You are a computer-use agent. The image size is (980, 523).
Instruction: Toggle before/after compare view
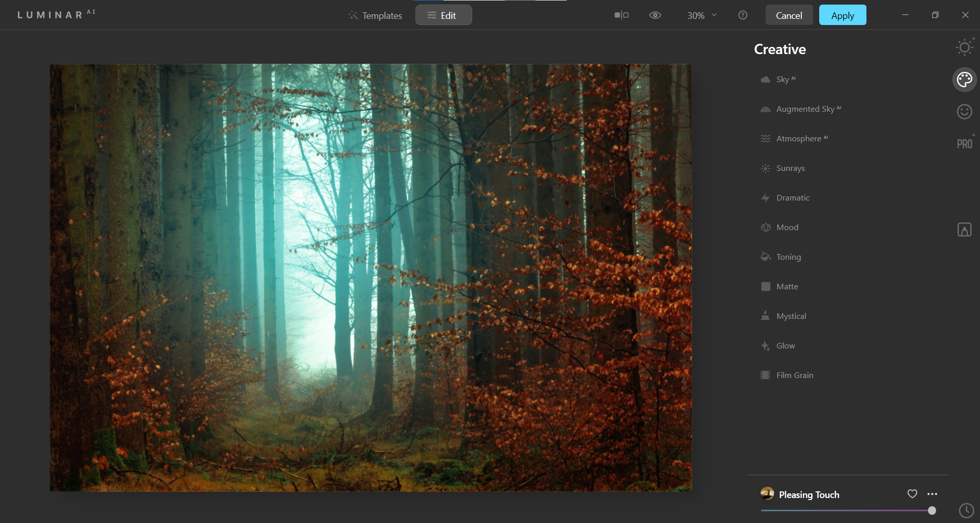[x=622, y=15]
